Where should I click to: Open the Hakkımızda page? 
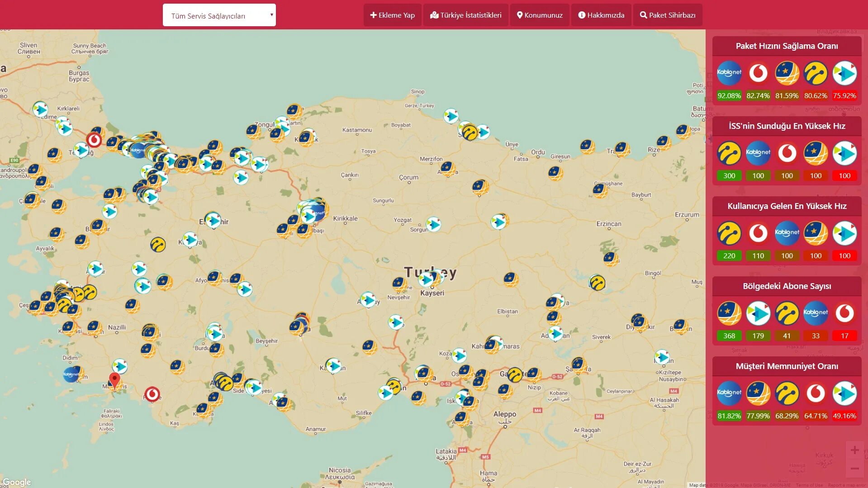(x=601, y=15)
